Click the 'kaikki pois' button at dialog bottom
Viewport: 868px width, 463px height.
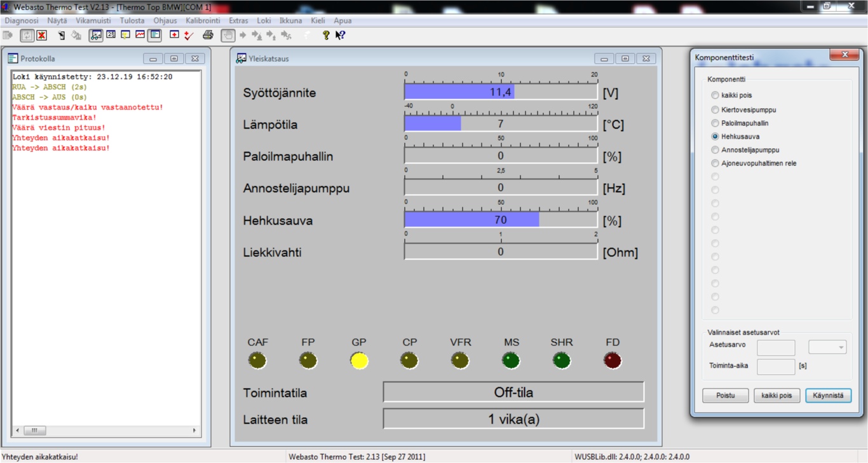click(777, 395)
